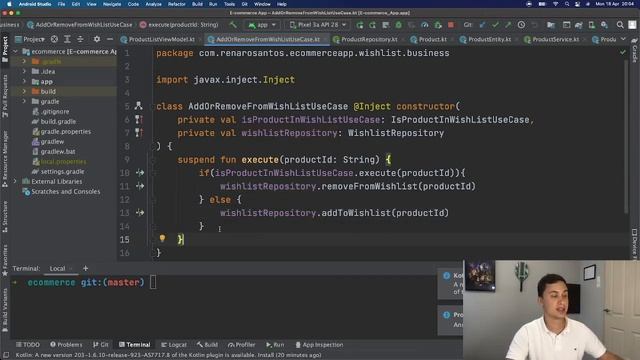Open the Pixel 3a API 28 device dropdown
The height and width of the screenshot is (360, 640).
coord(318,25)
